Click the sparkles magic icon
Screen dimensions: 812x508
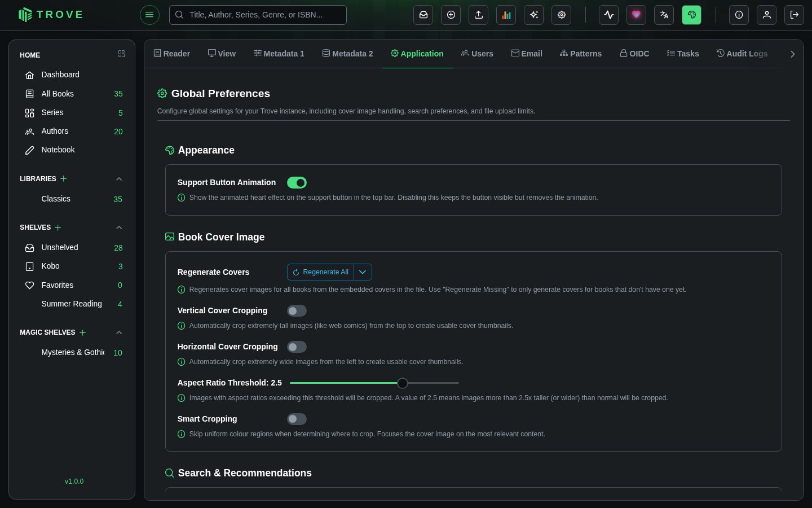click(x=534, y=15)
